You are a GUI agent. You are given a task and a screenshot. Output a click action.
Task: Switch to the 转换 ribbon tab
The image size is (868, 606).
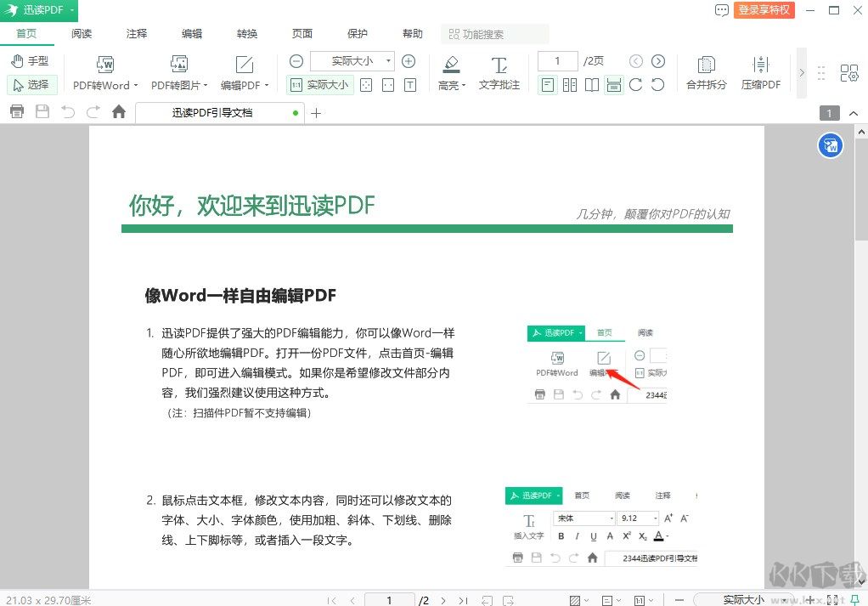[x=246, y=33]
